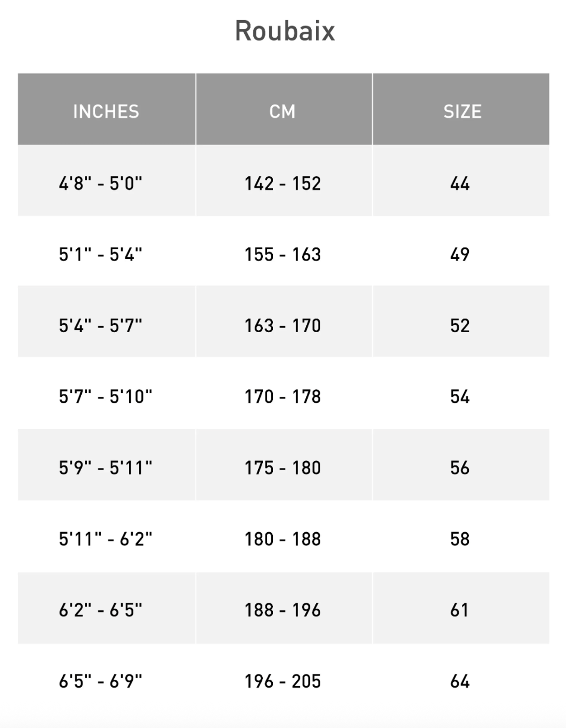Screen dimensions: 566x728
Task: Click the 5'11" - 6'2" height cell
Action: (106, 539)
